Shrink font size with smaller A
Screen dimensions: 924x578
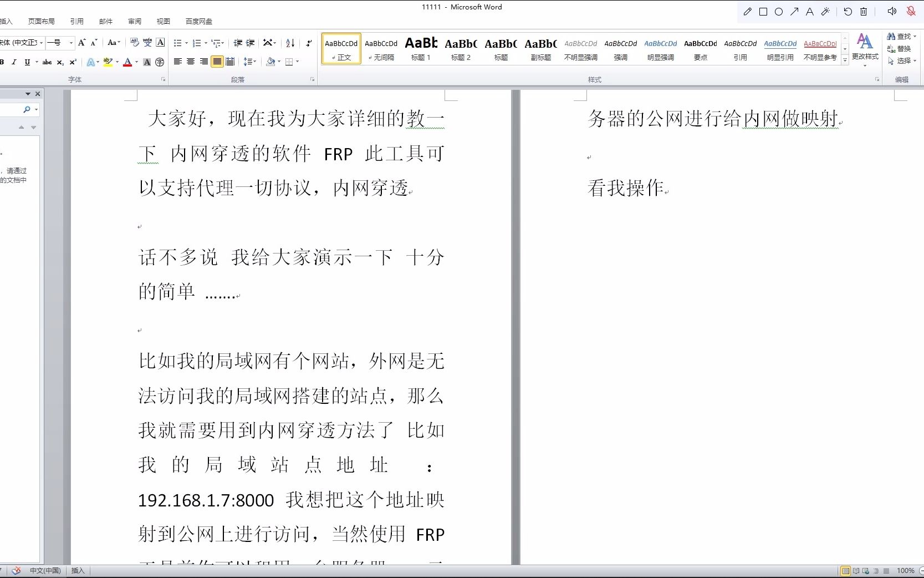point(94,43)
